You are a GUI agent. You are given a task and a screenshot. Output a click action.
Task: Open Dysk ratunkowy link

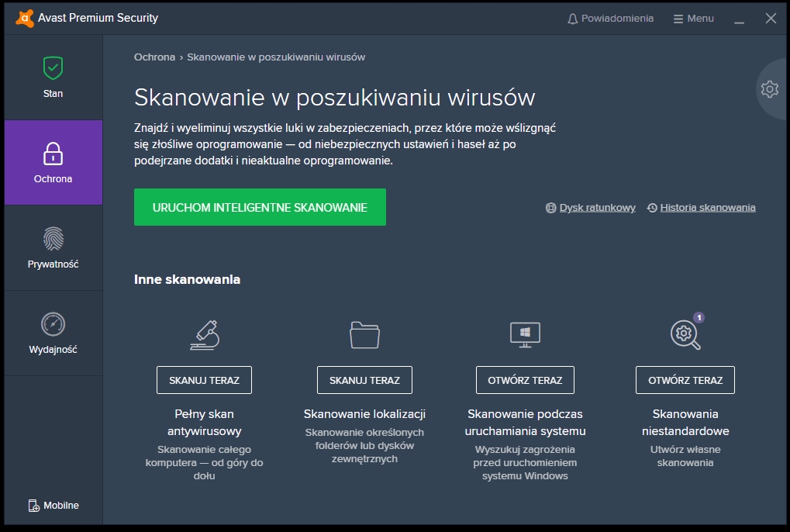click(x=591, y=208)
